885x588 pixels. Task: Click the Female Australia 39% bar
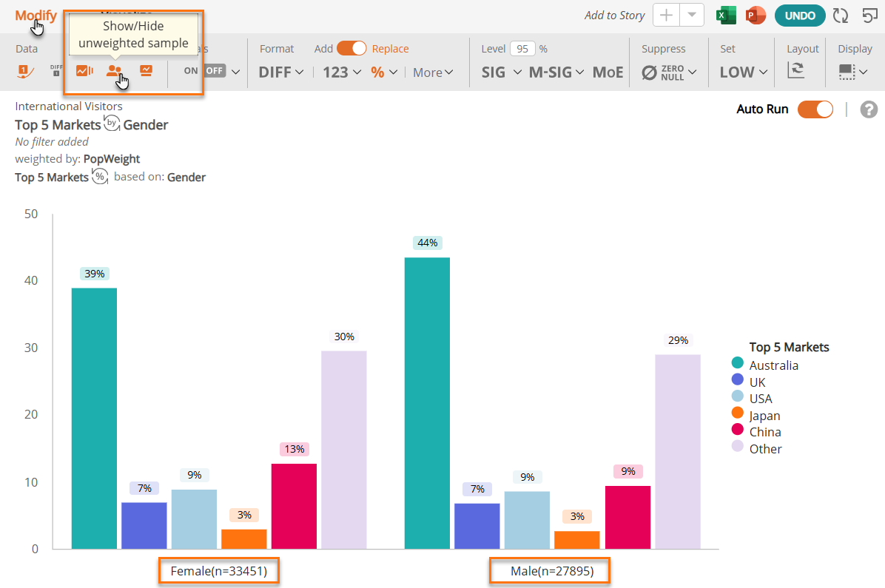tap(94, 418)
